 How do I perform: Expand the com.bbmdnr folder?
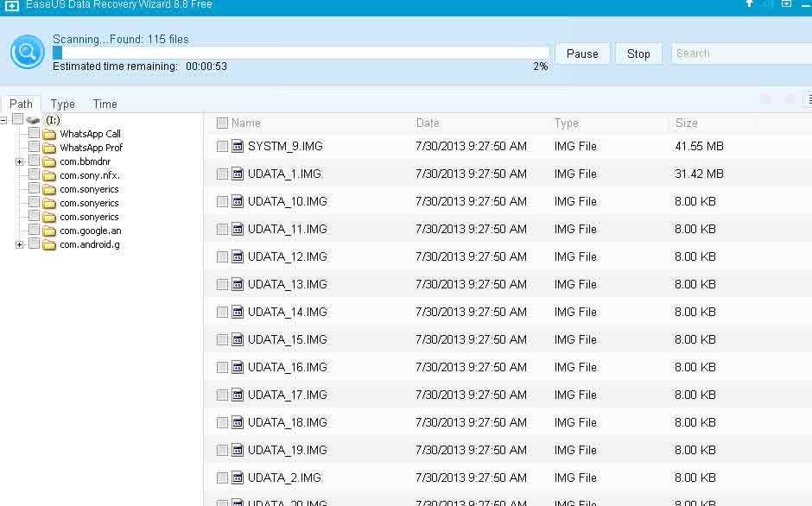(x=18, y=161)
